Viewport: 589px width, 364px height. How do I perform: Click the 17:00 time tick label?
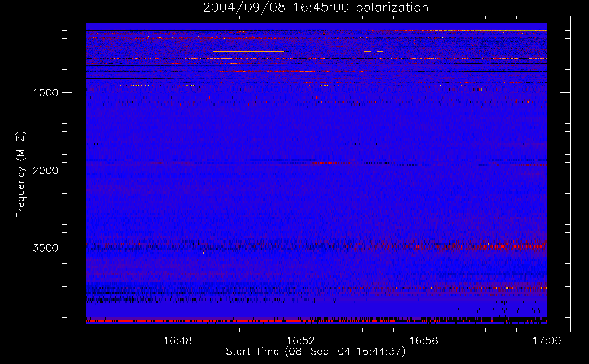(x=547, y=341)
